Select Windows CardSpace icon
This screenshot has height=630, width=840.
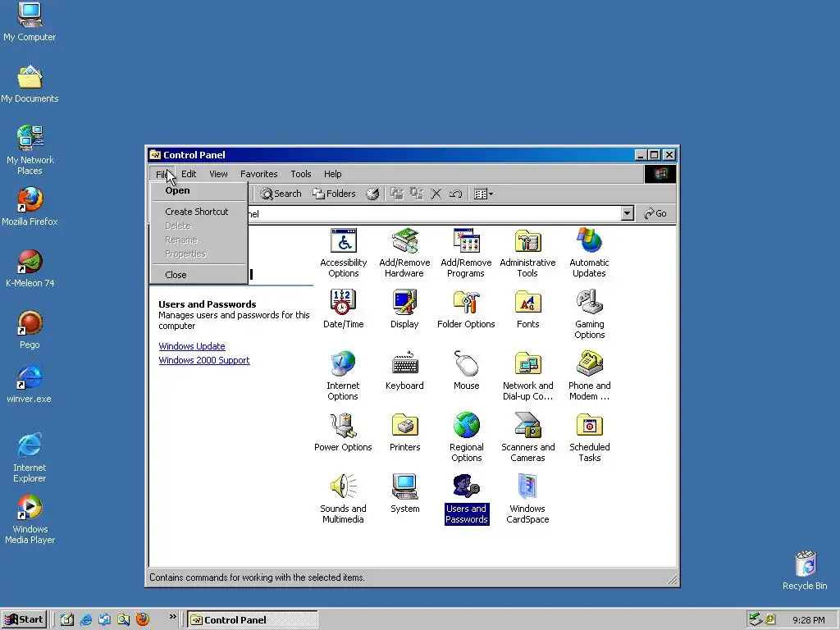(x=527, y=500)
